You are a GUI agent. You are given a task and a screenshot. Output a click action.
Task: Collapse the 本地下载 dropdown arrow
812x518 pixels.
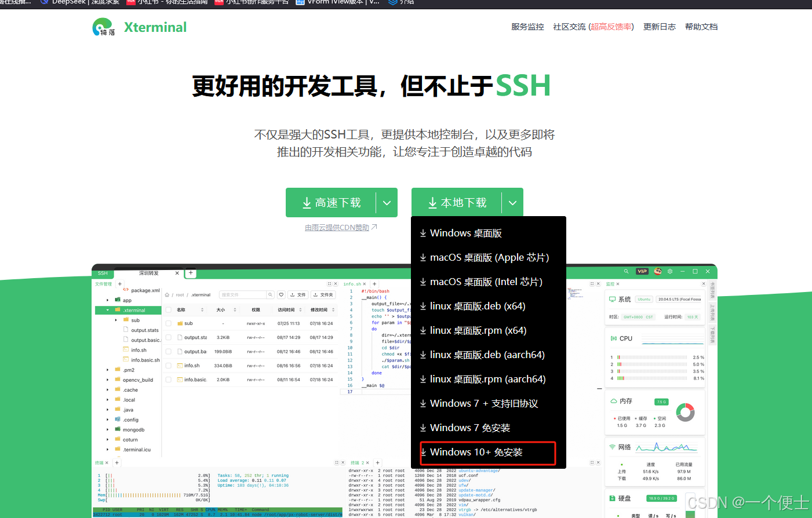[x=512, y=203]
